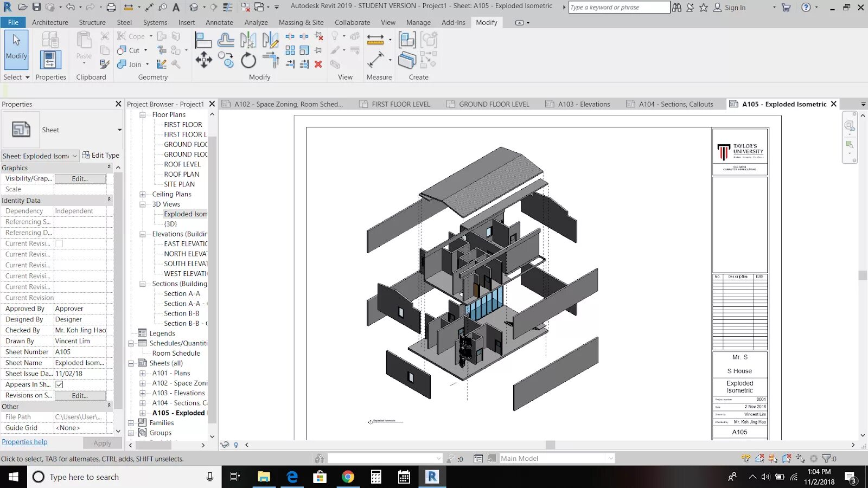868x488 pixels.
Task: Click the Offset tool icon
Action: pos(226,40)
